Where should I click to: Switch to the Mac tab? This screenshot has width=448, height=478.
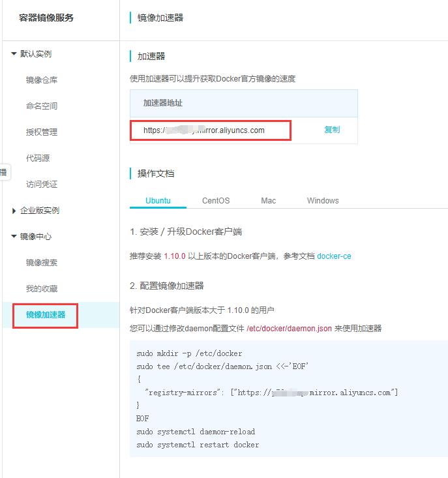[269, 201]
